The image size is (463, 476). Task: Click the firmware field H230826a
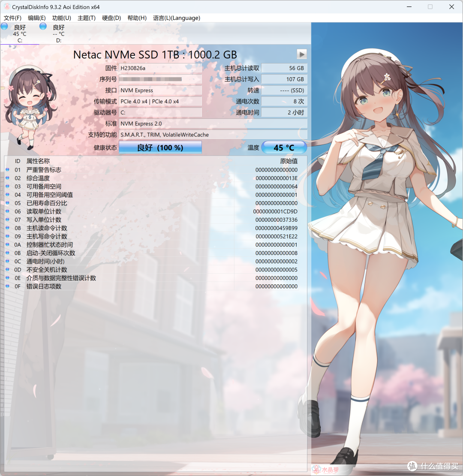[x=160, y=68]
